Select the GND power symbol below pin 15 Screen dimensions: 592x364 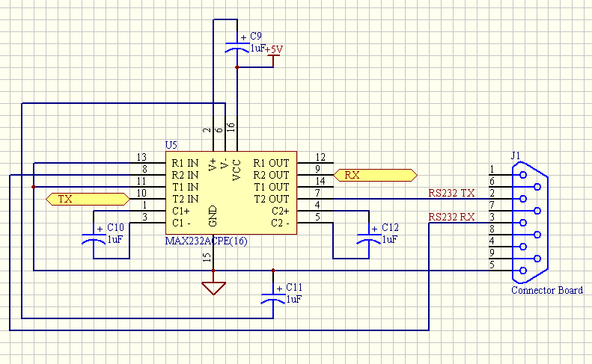coord(213,288)
